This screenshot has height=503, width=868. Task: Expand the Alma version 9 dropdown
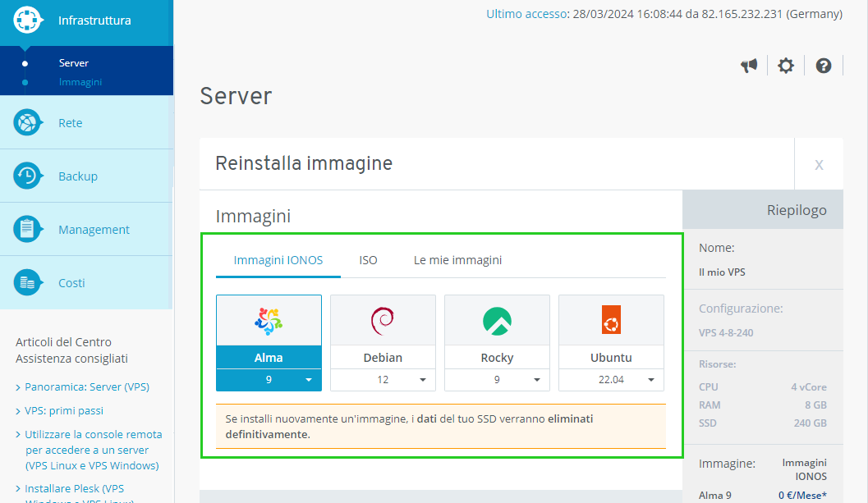point(269,380)
